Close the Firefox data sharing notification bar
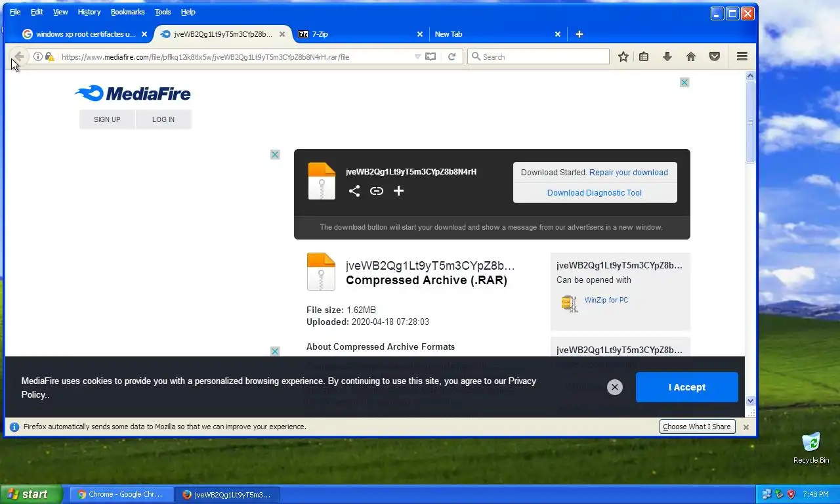Viewport: 840px width, 504px height. (745, 427)
